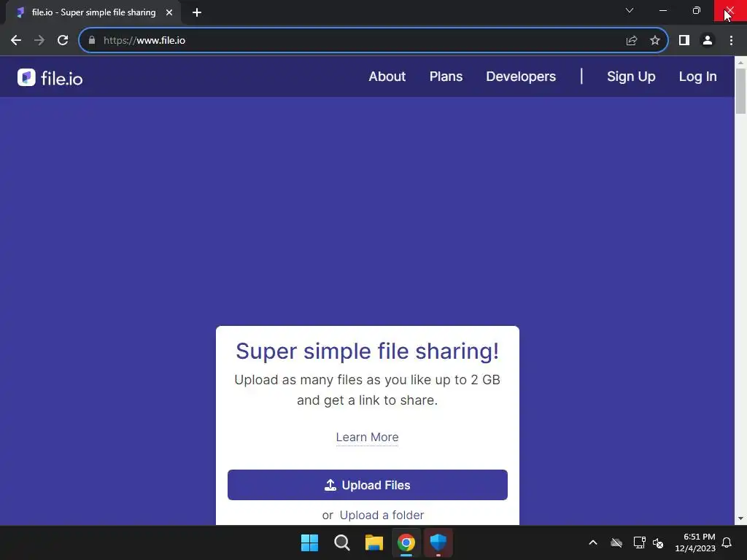747x560 pixels.
Task: Click the file.io logo
Action: (x=50, y=77)
